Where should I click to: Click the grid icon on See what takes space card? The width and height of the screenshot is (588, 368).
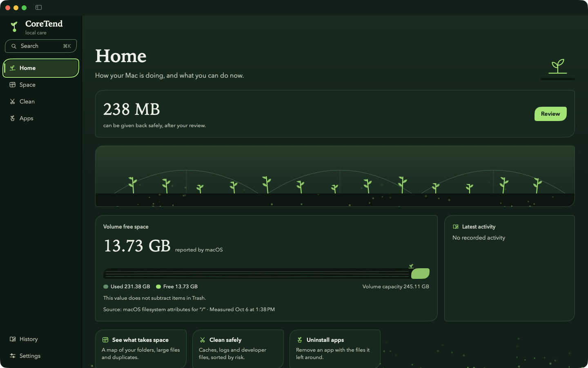pyautogui.click(x=105, y=340)
